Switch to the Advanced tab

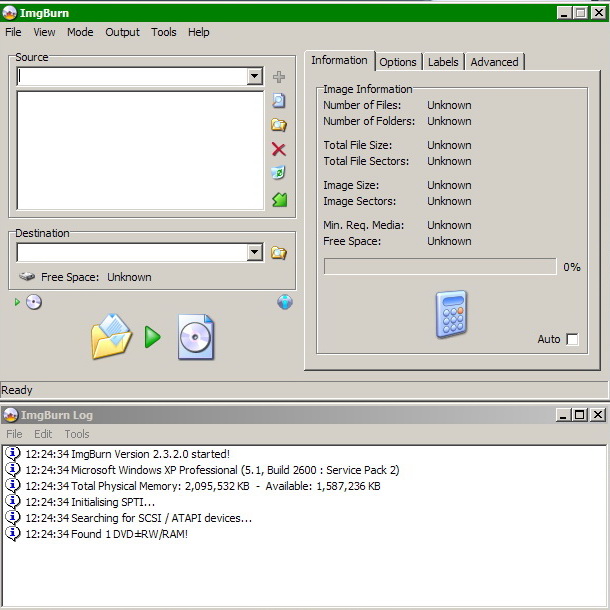(x=495, y=62)
